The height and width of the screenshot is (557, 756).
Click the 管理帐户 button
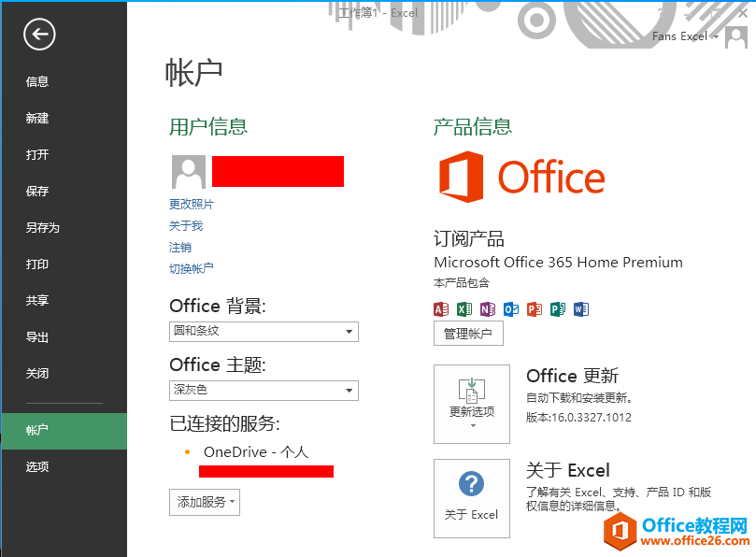tap(468, 334)
